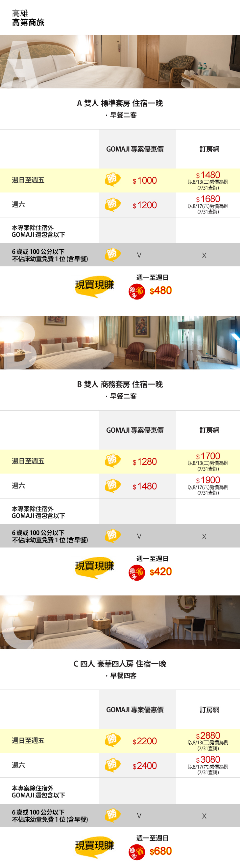This screenshot has height=868, width=240.
Task: Click the A 雙人 標準套房 住宿一晚 title
Action: click(120, 103)
